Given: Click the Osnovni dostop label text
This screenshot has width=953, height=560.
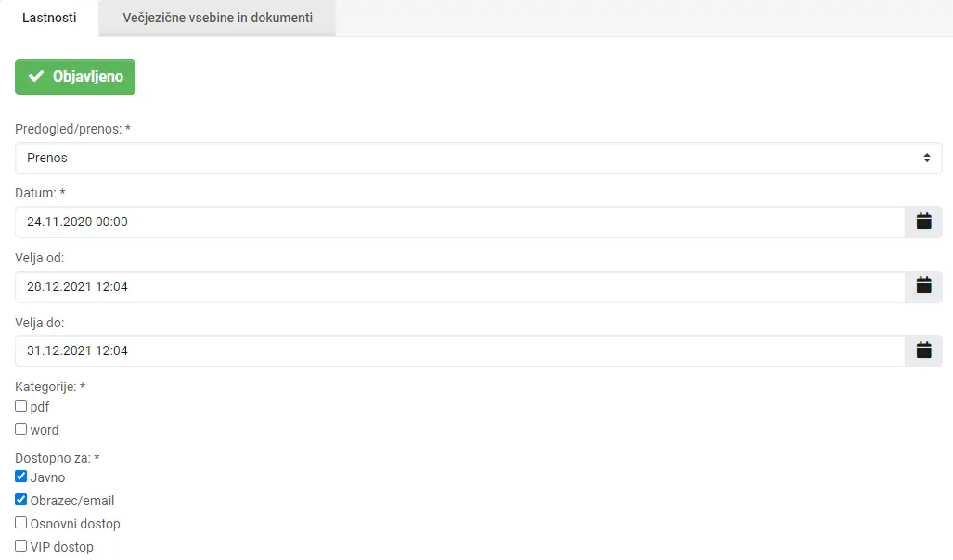Looking at the screenshot, I should tap(75, 524).
